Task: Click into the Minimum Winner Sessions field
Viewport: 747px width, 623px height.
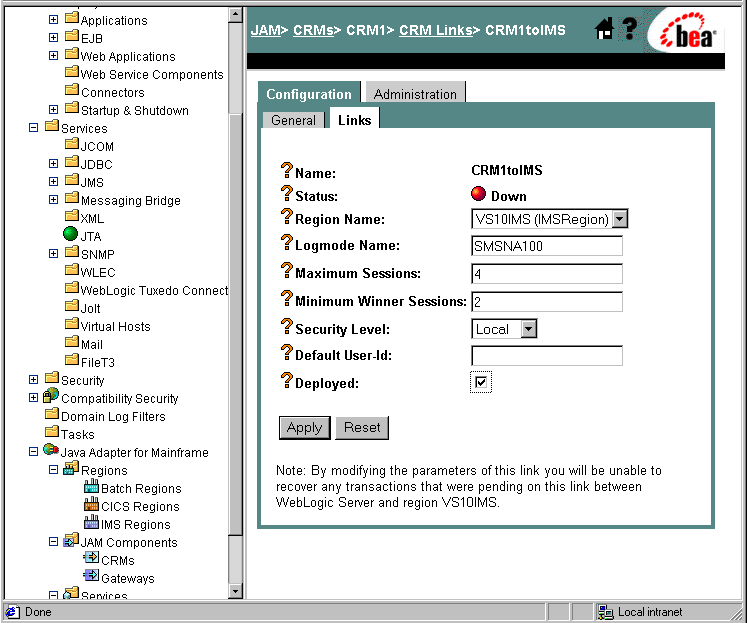Action: [x=546, y=301]
